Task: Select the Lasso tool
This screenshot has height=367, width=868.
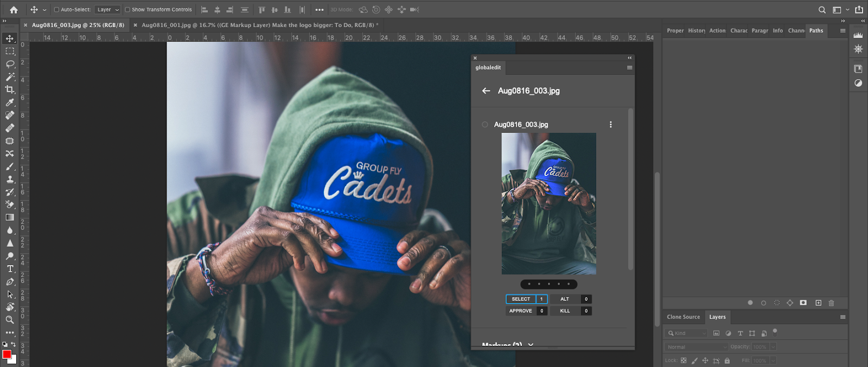Action: pyautogui.click(x=10, y=64)
